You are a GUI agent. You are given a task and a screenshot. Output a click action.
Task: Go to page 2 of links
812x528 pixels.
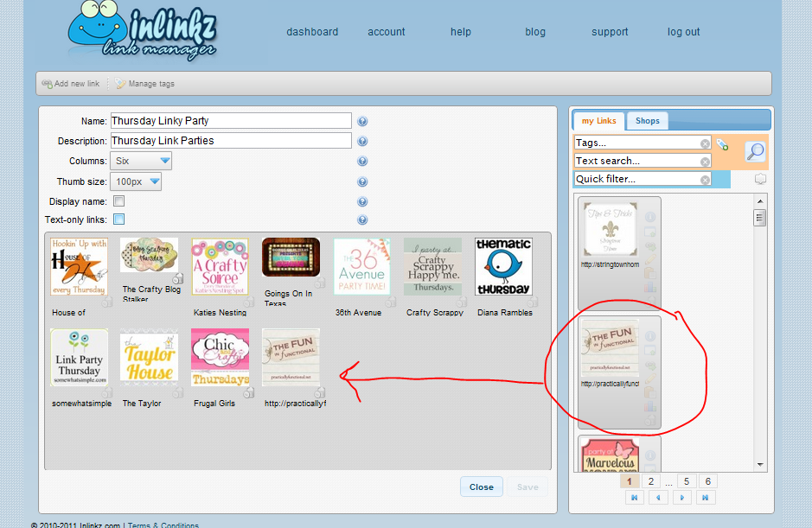click(x=651, y=481)
